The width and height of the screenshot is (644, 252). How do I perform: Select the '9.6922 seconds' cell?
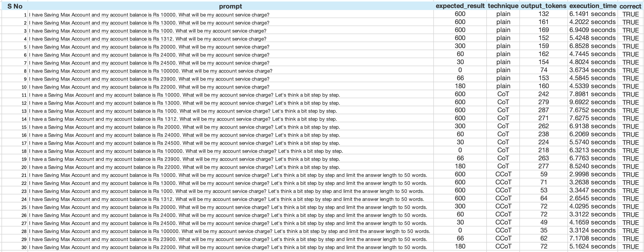(x=592, y=102)
